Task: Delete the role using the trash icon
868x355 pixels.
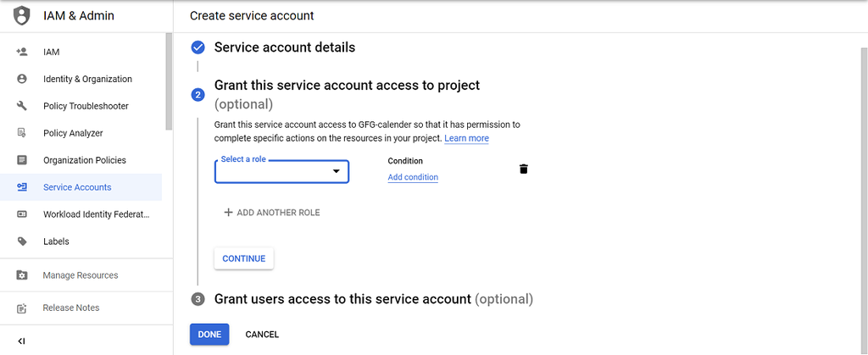Action: [x=523, y=169]
